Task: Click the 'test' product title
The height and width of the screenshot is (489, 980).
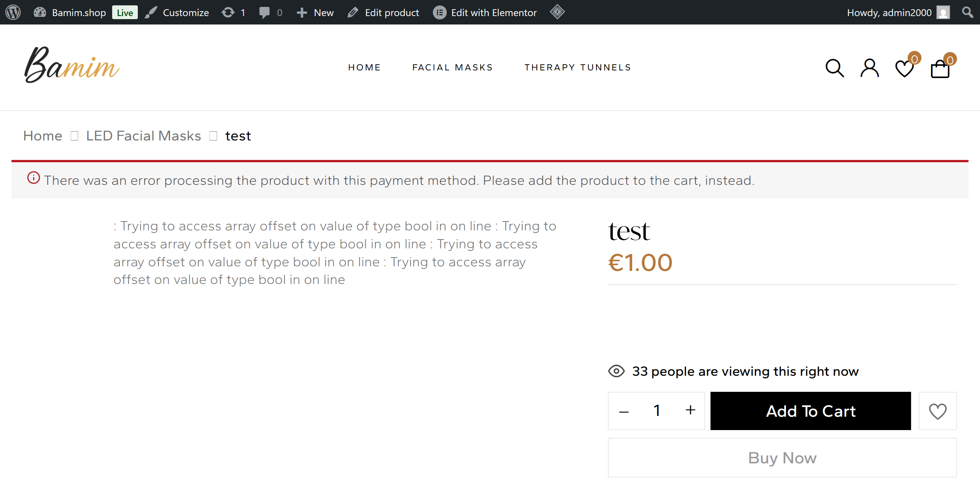Action: [629, 231]
